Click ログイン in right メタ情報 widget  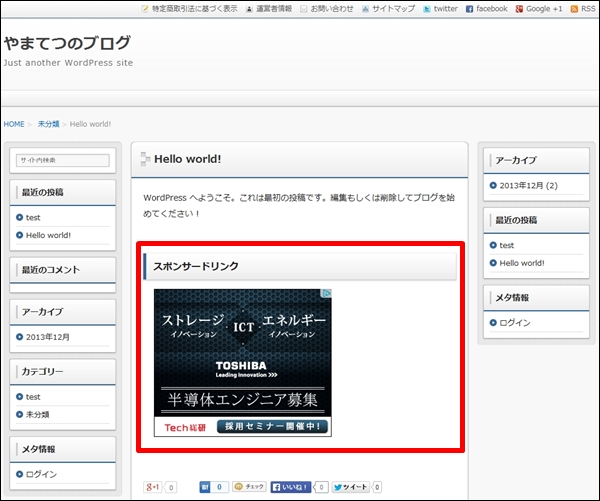coord(515,323)
